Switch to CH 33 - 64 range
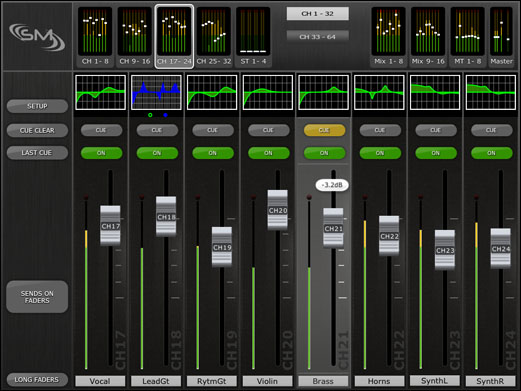 [x=317, y=37]
